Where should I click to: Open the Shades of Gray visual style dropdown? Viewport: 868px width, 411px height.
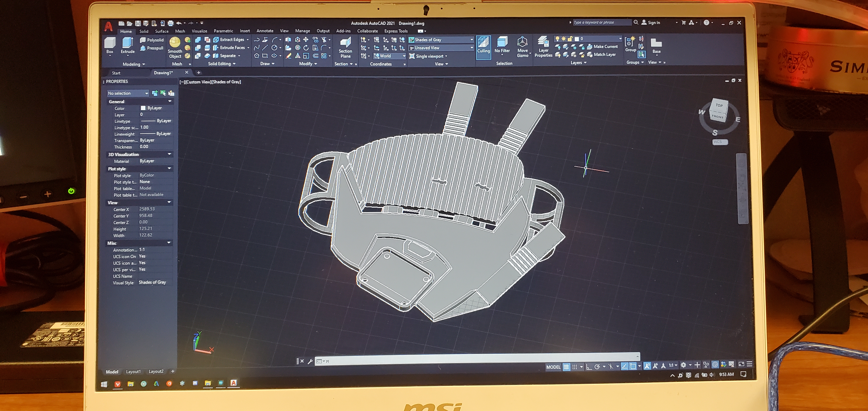click(471, 40)
